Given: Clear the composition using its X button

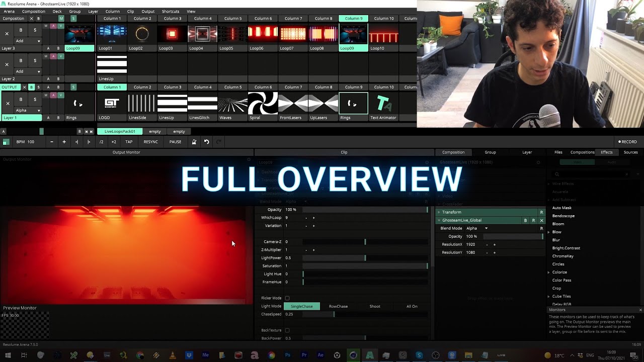Looking at the screenshot, I should click(x=31, y=19).
